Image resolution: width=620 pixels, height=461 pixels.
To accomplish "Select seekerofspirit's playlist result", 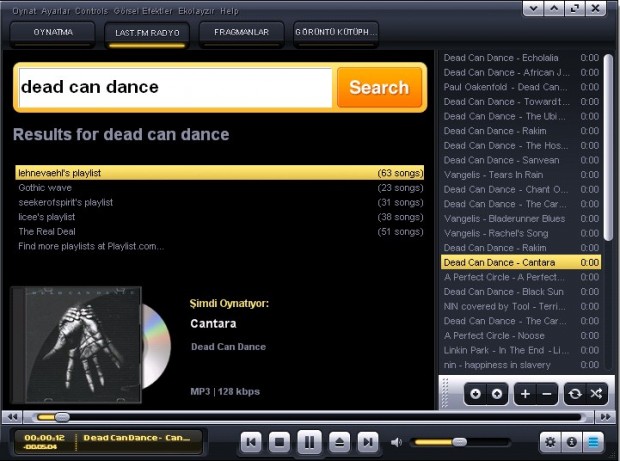I will pos(219,202).
